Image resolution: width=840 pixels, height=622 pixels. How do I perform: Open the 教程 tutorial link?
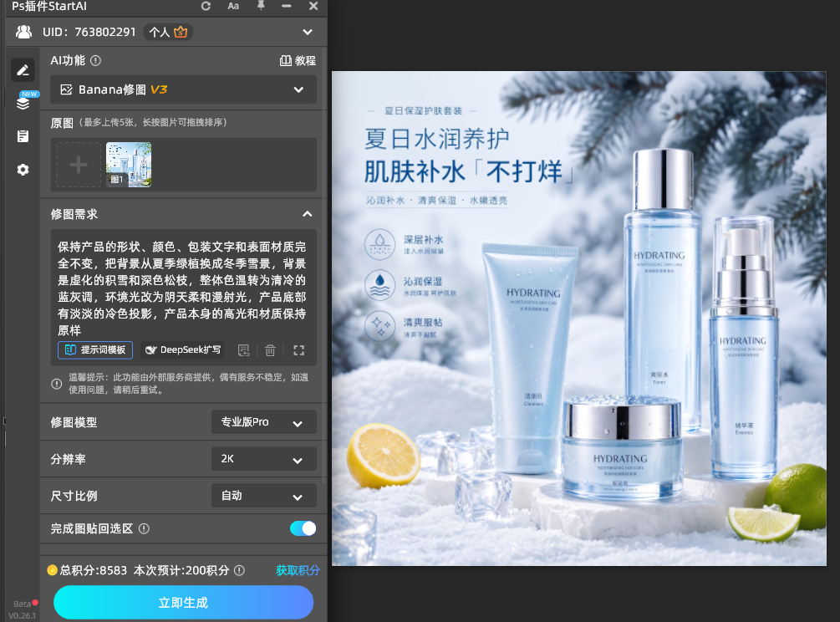(x=298, y=60)
